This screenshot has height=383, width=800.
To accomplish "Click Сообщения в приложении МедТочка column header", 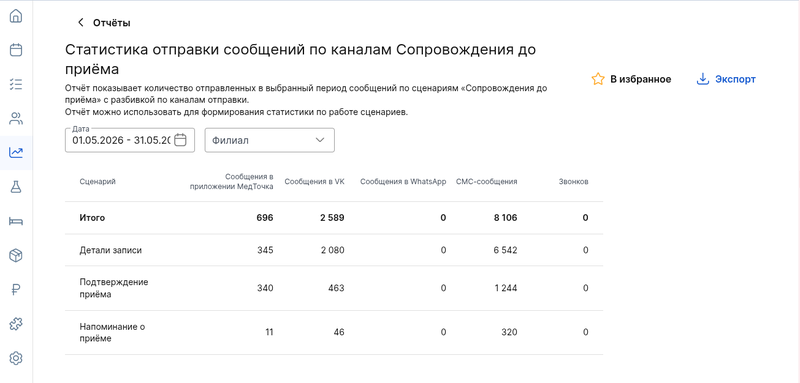I will point(232,182).
